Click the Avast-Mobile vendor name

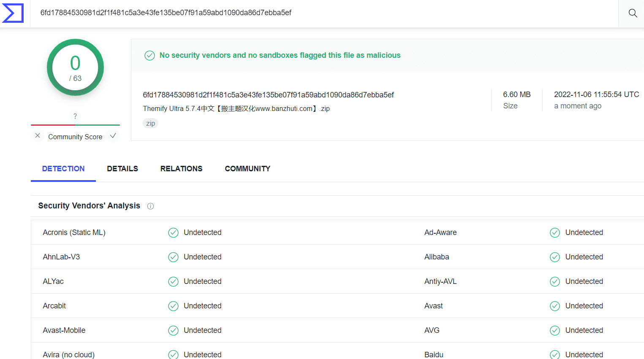64,330
